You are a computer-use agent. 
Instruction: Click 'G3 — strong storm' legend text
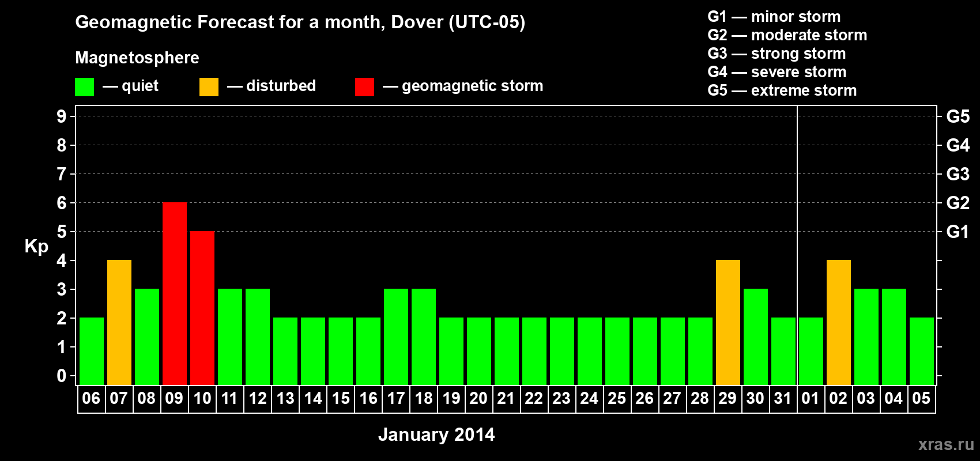(777, 54)
